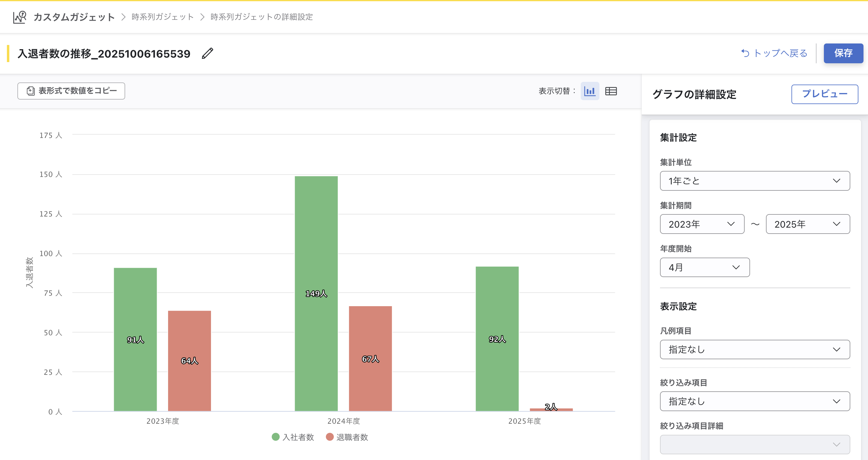Toggle the 退職者数 legend marker
868x460 pixels.
click(x=330, y=437)
